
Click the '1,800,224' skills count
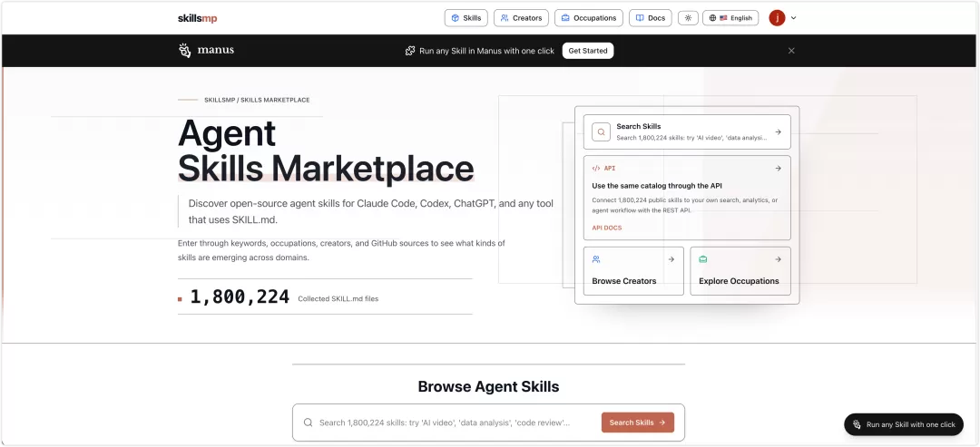coord(240,297)
